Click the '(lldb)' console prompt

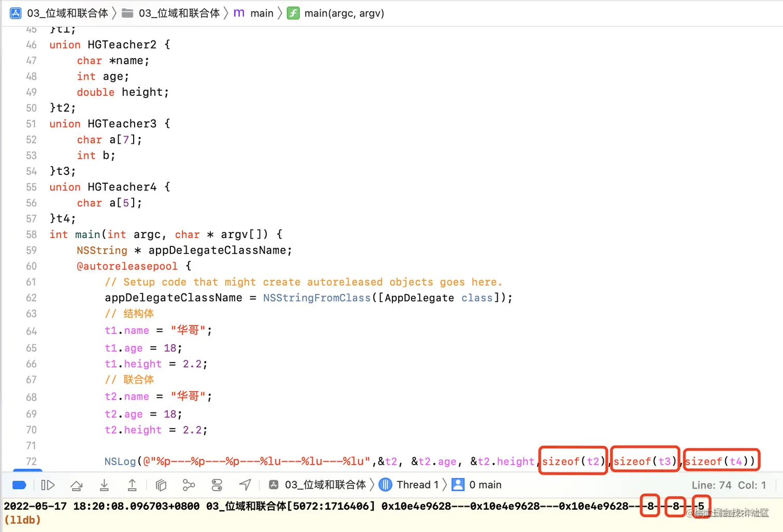point(22,520)
